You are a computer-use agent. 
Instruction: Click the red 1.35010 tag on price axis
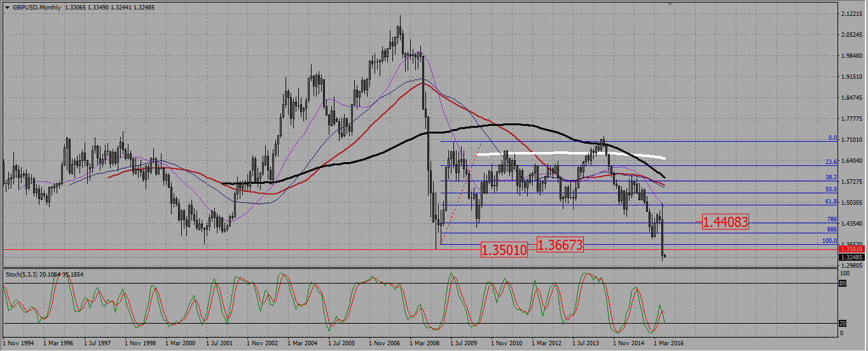coord(853,249)
